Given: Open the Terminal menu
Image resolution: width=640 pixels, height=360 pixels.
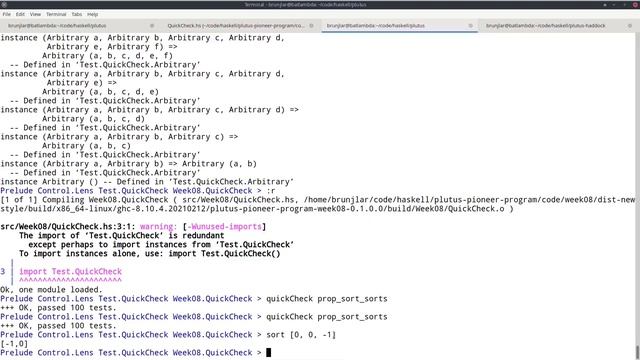Looking at the screenshot, I should point(56,14).
